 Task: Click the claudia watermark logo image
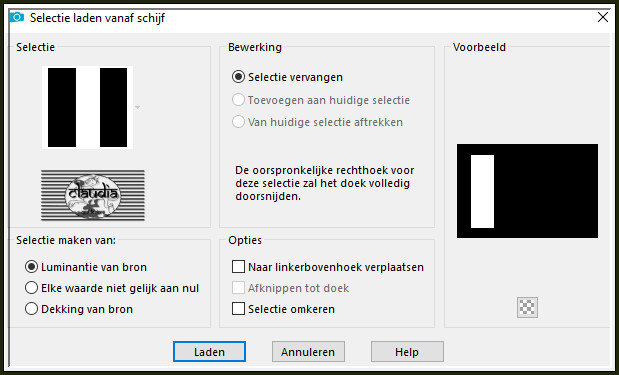pos(93,195)
